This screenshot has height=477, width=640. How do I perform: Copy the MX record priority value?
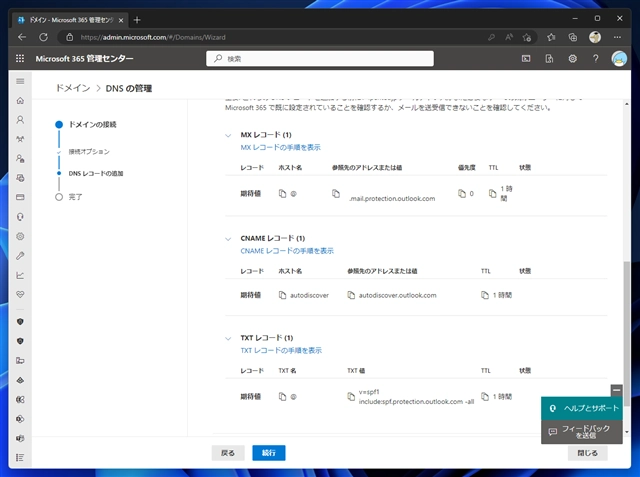462,192
